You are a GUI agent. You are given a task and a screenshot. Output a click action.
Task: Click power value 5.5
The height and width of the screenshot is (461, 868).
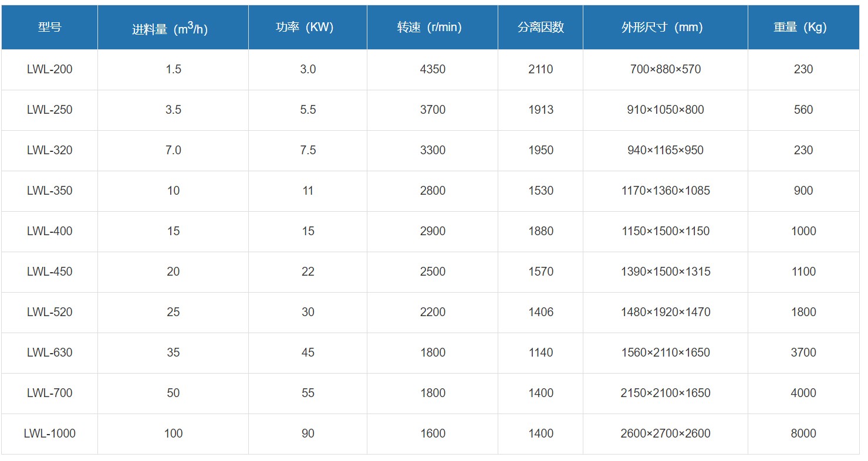308,110
